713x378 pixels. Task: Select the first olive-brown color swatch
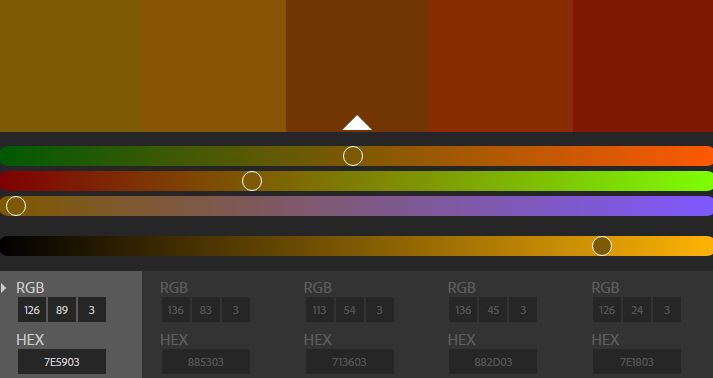pyautogui.click(x=70, y=66)
